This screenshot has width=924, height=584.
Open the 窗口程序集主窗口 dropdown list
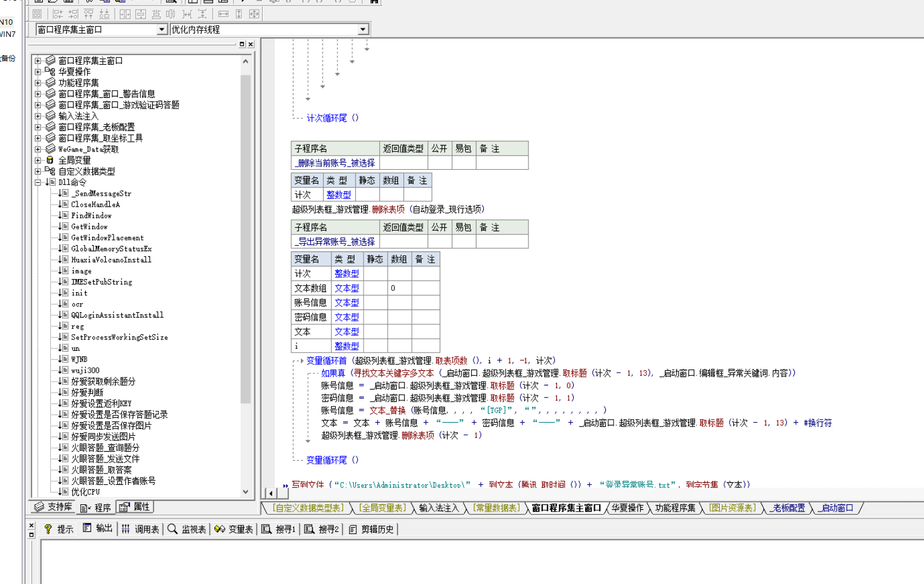pyautogui.click(x=161, y=30)
